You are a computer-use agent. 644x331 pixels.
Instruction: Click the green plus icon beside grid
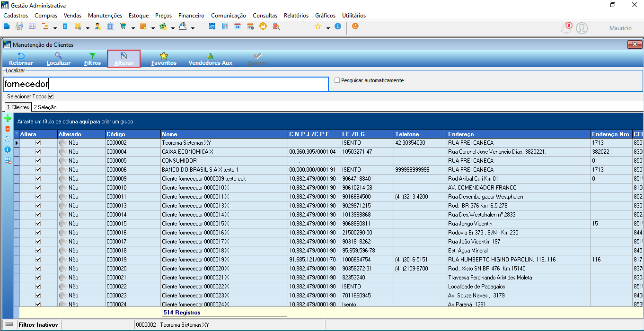[7, 119]
